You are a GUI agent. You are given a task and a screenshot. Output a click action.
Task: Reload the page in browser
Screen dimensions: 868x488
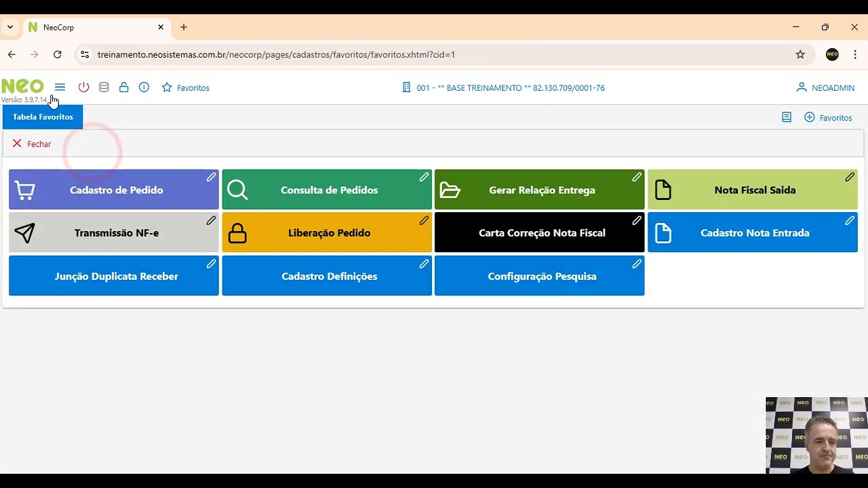click(x=58, y=54)
